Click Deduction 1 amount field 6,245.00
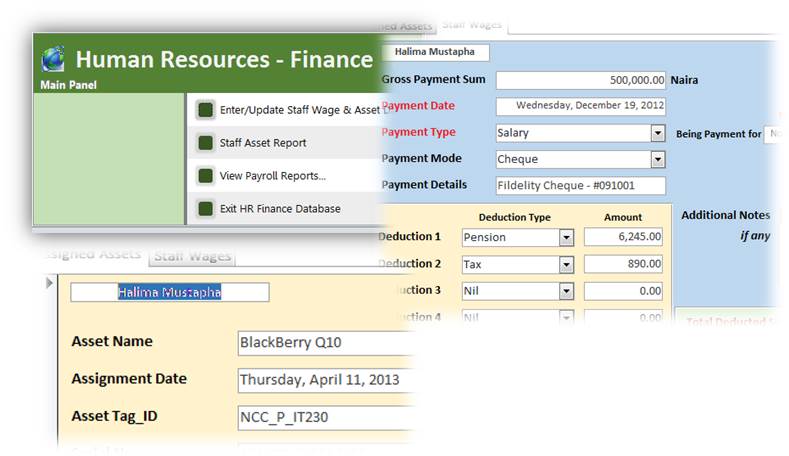789x456 pixels. pyautogui.click(x=623, y=237)
